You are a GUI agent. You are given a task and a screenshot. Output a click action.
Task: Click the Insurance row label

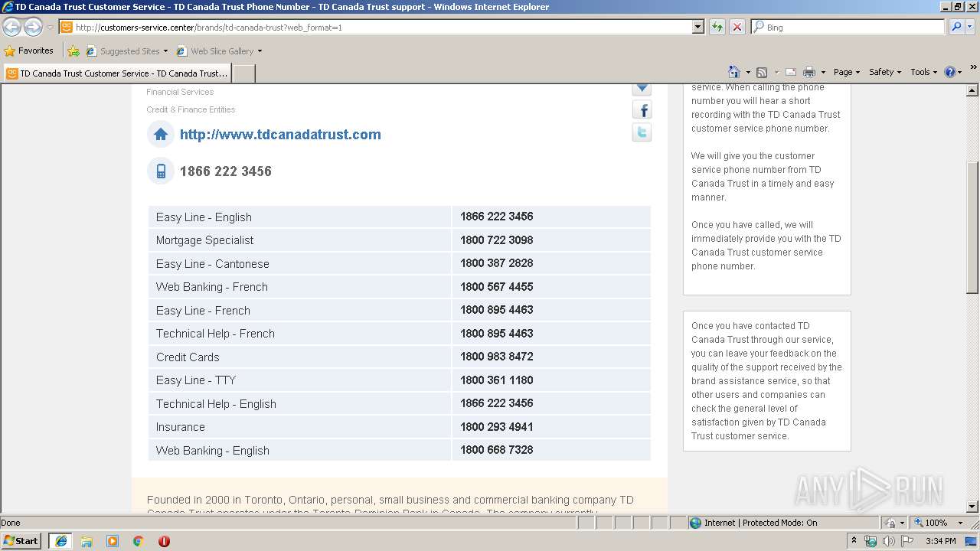180,427
